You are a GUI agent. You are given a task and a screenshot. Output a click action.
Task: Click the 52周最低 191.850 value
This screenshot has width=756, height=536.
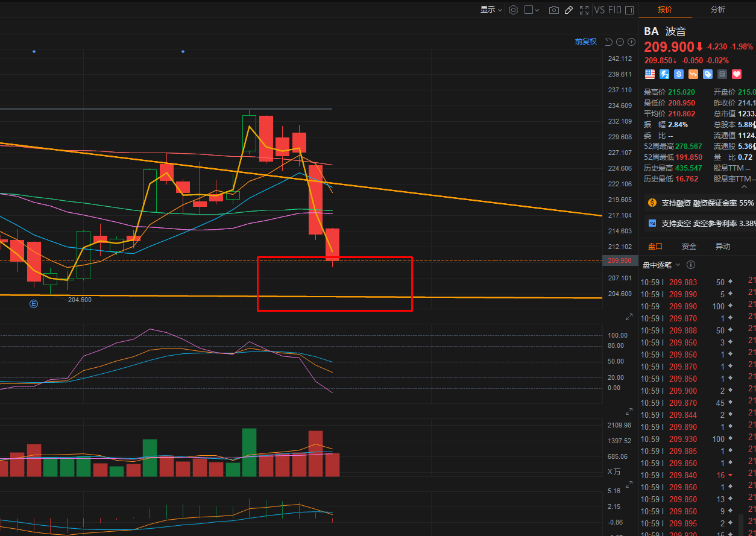point(688,157)
